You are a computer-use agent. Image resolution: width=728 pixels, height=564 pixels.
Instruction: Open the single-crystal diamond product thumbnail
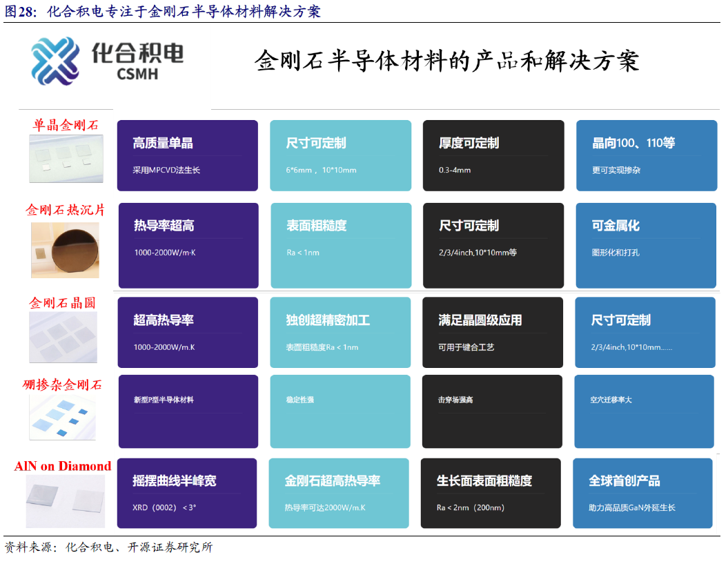tap(66, 158)
